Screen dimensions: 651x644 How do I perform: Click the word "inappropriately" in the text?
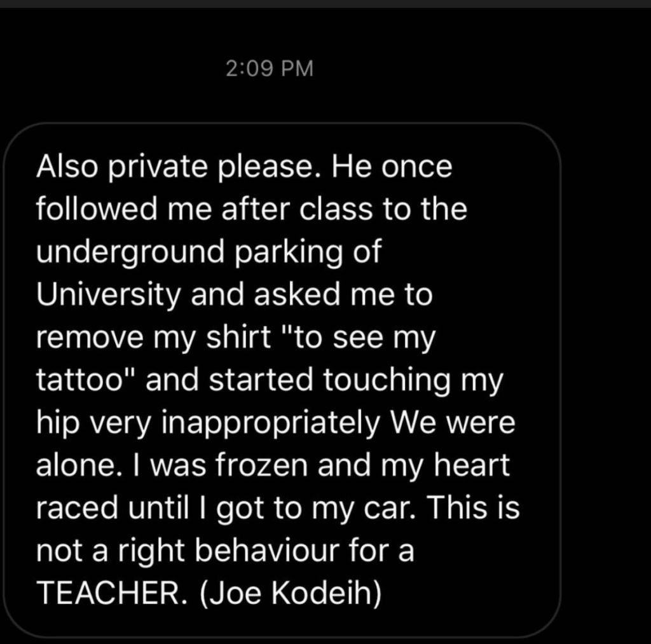tap(270, 423)
